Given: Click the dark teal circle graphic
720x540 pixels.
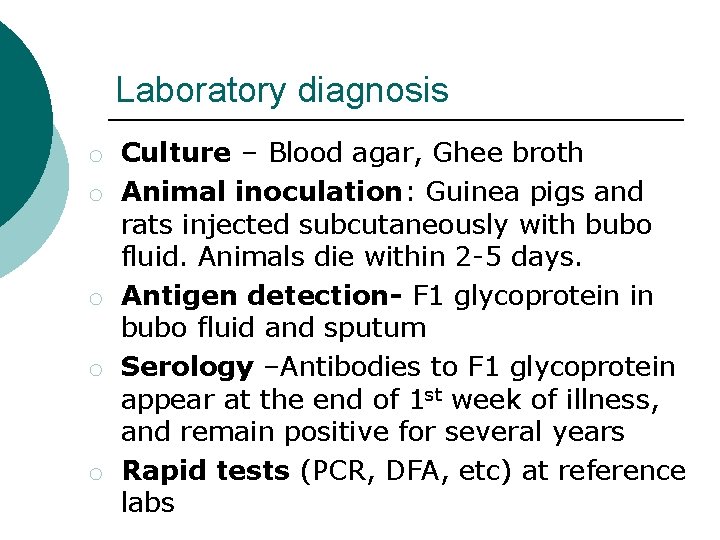Looking at the screenshot, I should (x=23, y=124).
